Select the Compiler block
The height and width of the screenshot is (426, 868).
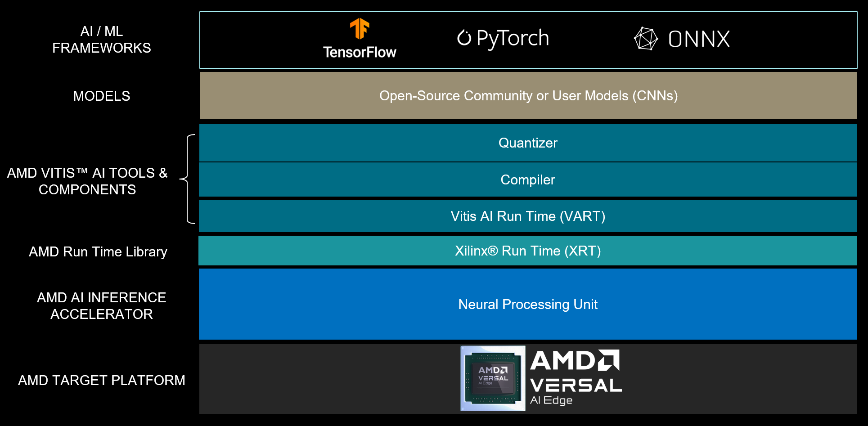coord(528,180)
